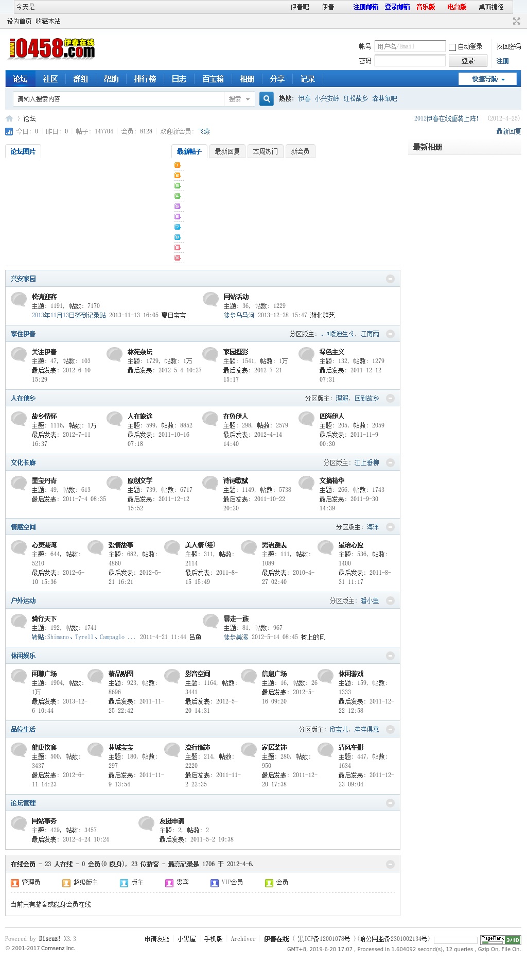This screenshot has width=527, height=980.
Task: Collapse the 论坛管理 section
Action: pos(390,803)
